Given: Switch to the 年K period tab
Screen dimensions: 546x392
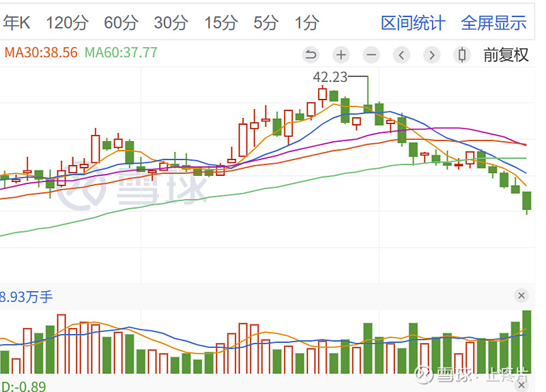Looking at the screenshot, I should (x=16, y=23).
